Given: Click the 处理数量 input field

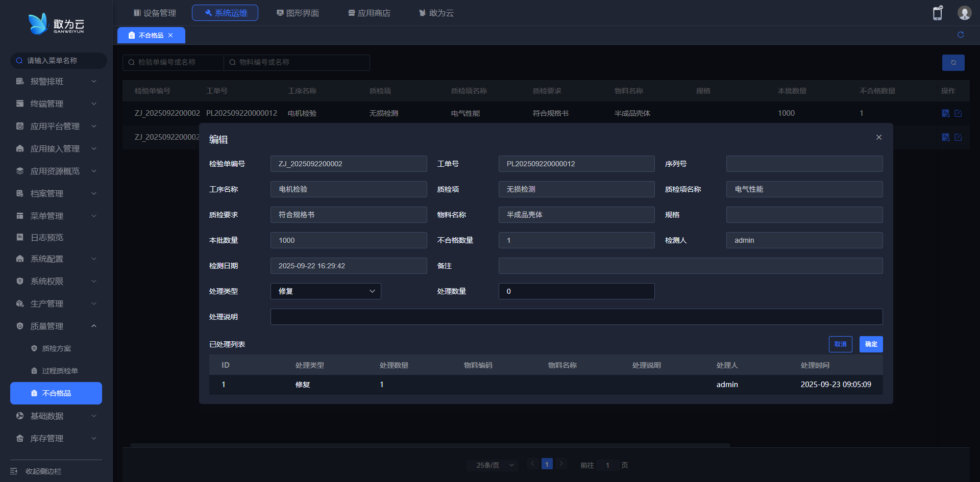Looking at the screenshot, I should click(576, 291).
